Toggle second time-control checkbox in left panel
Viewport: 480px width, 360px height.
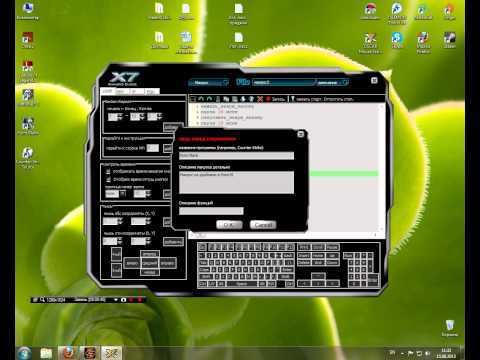[x=108, y=179]
